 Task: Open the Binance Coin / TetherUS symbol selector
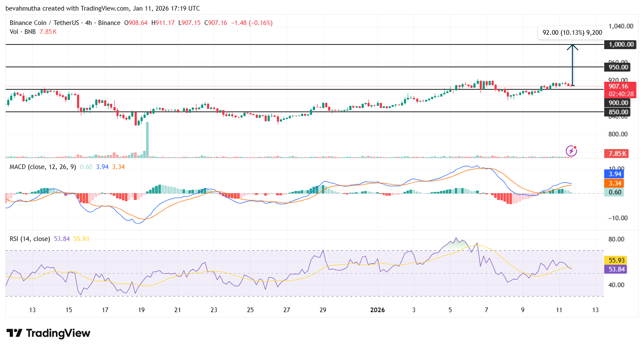tap(44, 22)
